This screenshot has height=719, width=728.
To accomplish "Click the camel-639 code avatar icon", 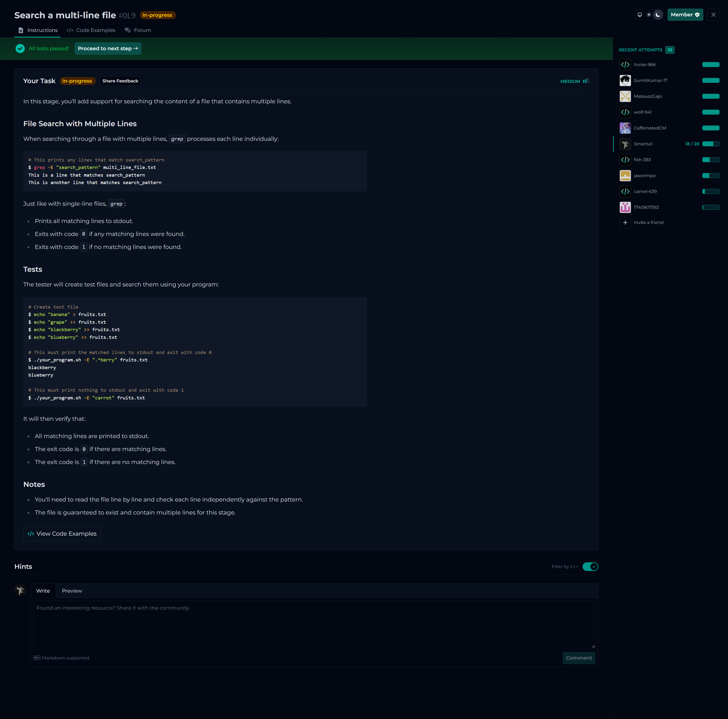I will click(x=625, y=192).
